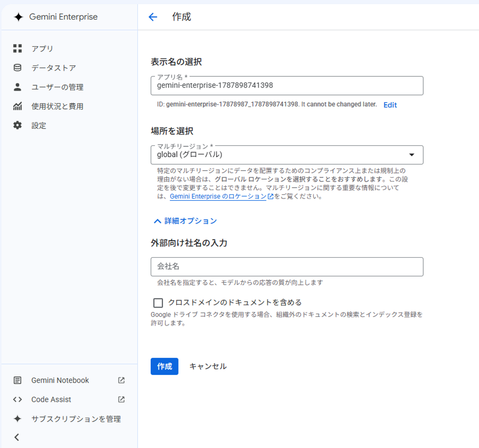The width and height of the screenshot is (479, 448).
Task: Click the ID gemini-enterprise-17878987 text
Action: tap(267, 104)
